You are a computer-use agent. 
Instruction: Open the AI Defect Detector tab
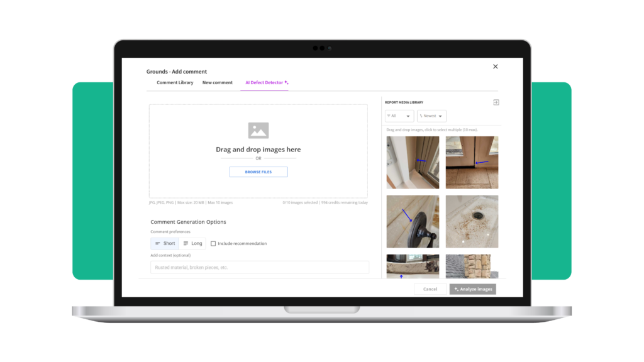click(x=264, y=83)
